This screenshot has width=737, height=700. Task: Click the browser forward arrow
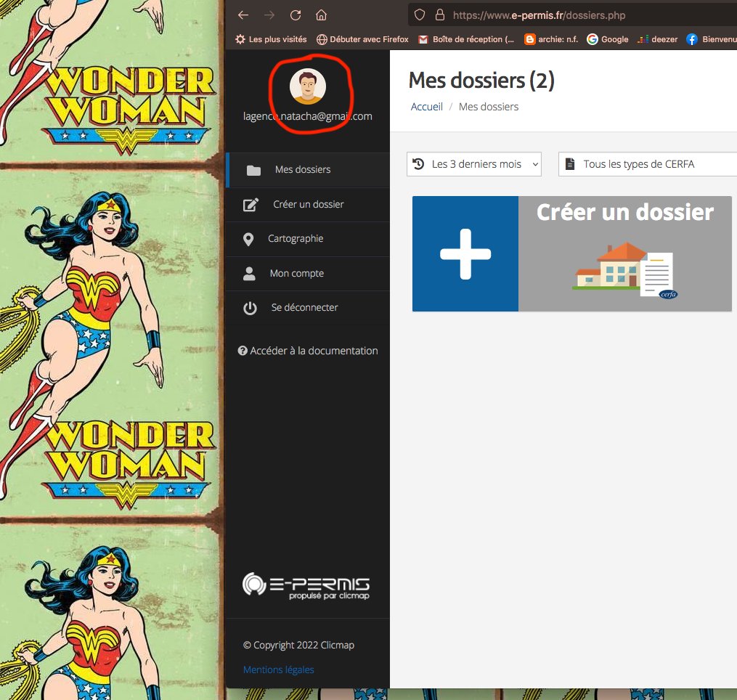pos(269,15)
